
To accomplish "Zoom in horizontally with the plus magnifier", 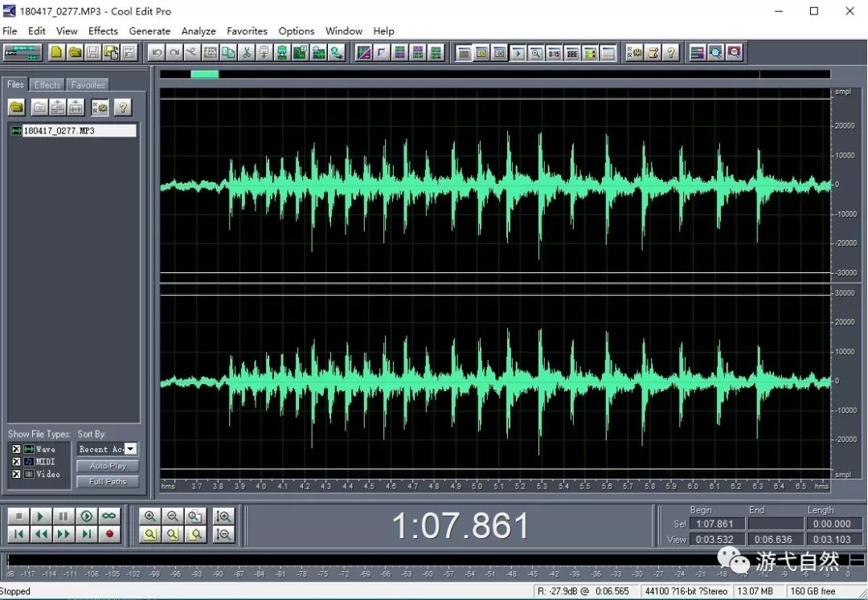I will [149, 516].
